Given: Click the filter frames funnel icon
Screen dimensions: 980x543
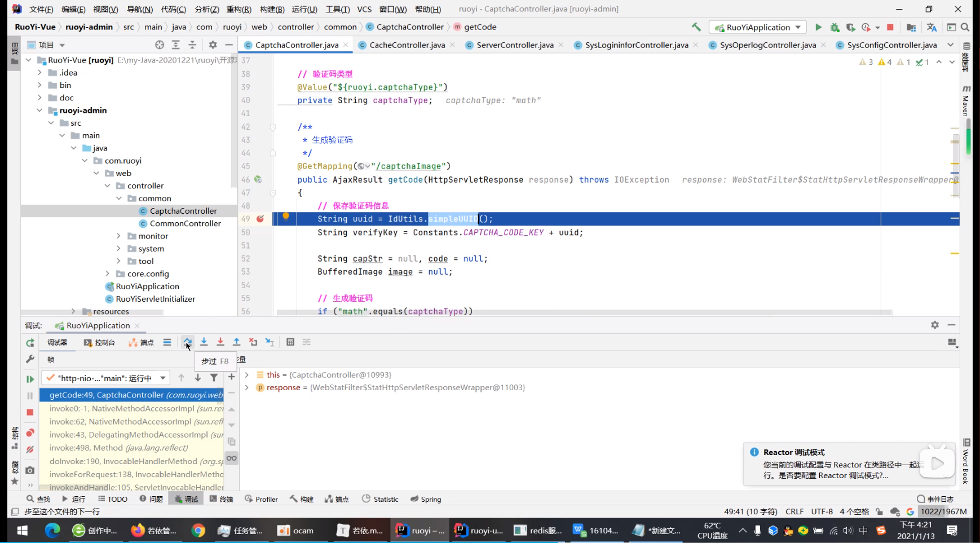Looking at the screenshot, I should click(x=214, y=377).
